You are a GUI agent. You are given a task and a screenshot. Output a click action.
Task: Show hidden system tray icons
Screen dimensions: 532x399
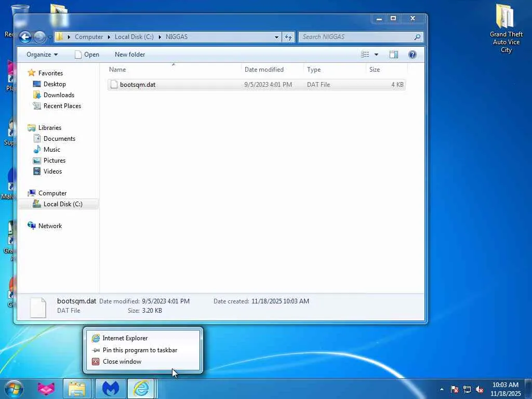point(442,389)
